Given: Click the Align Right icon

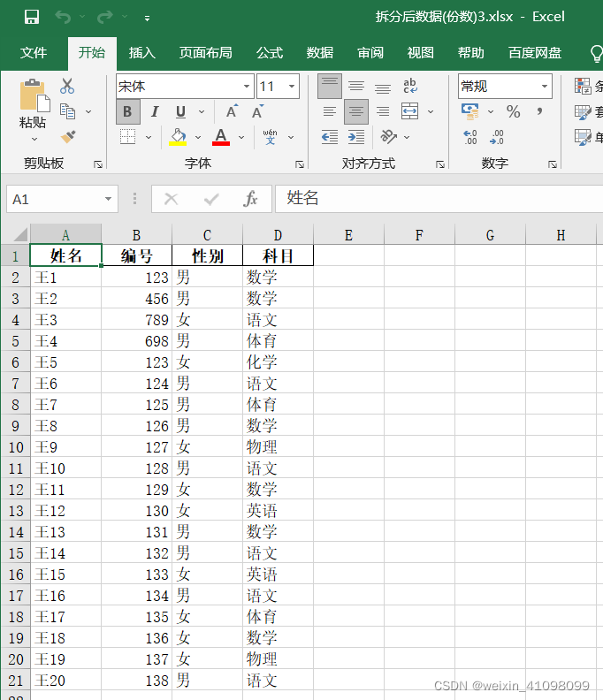Looking at the screenshot, I should 382,111.
